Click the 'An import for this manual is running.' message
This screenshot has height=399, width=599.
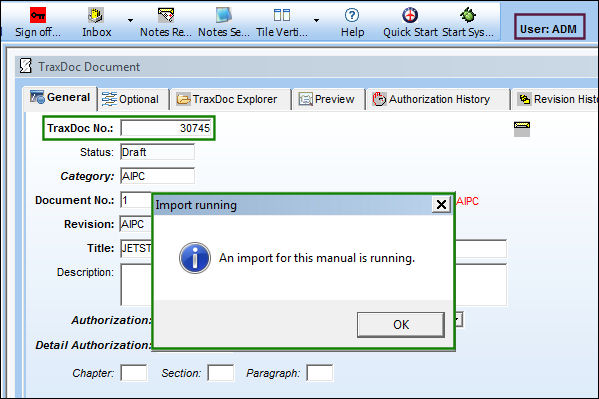click(317, 258)
